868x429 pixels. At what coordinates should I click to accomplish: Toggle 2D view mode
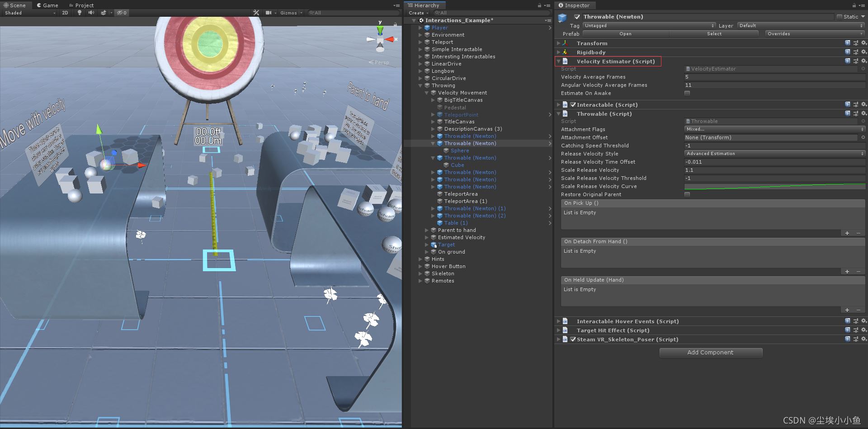click(65, 13)
